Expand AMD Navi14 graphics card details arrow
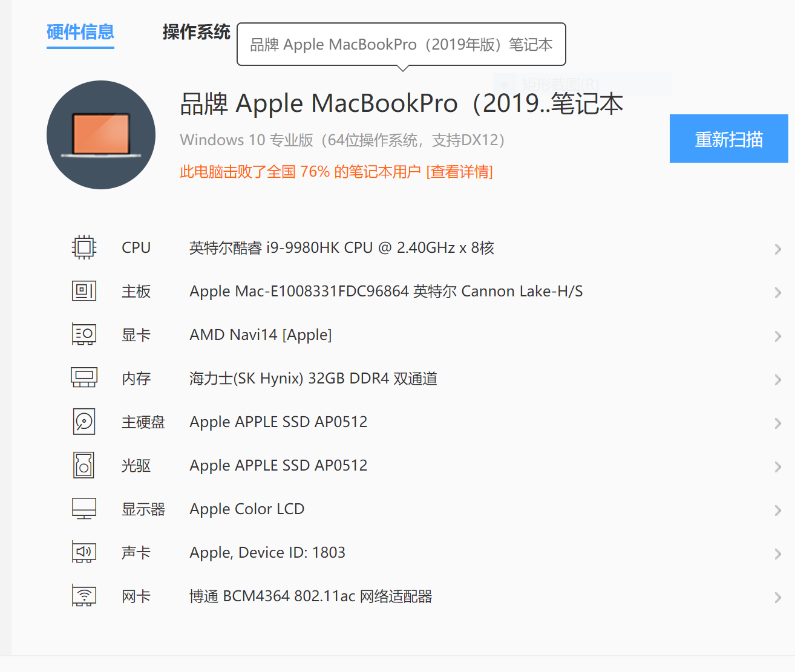The width and height of the screenshot is (795, 672). tap(777, 336)
